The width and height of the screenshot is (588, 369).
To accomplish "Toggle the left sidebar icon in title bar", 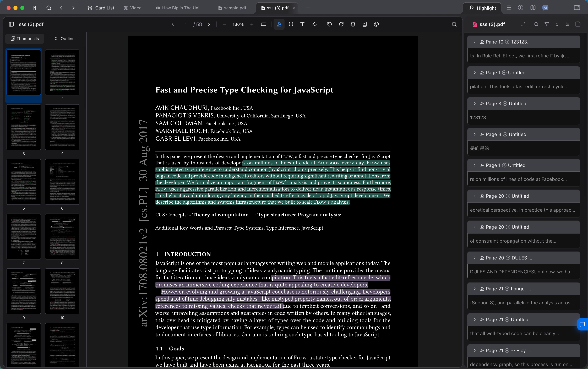I will [x=36, y=8].
